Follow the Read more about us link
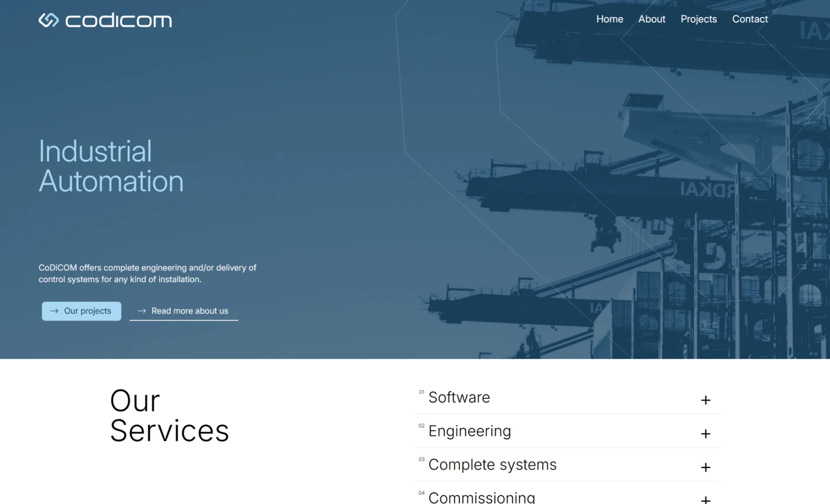830x504 pixels. point(189,311)
